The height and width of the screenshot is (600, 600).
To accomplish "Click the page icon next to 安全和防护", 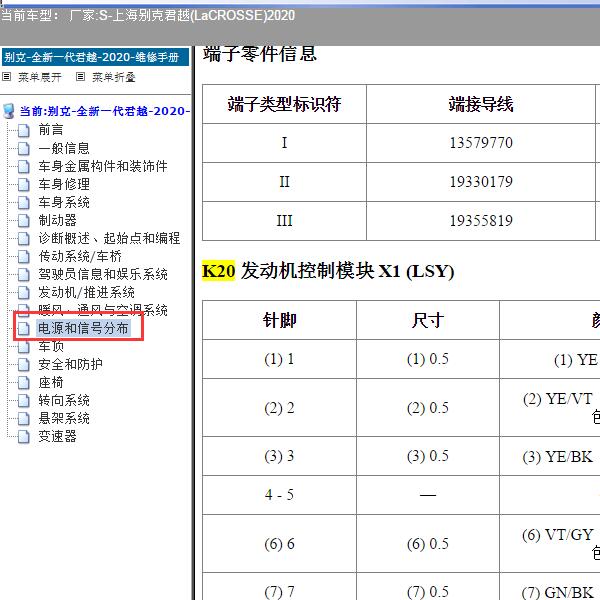I will pos(24,364).
